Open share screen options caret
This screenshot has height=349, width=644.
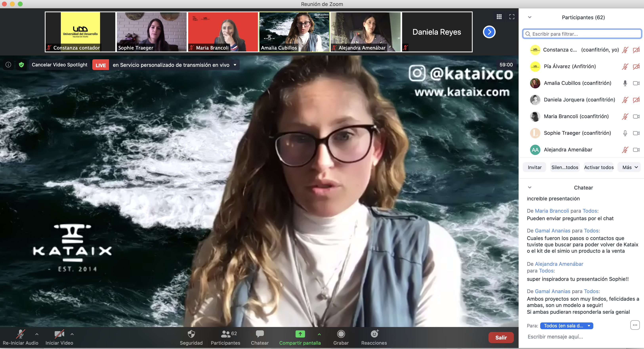click(319, 334)
